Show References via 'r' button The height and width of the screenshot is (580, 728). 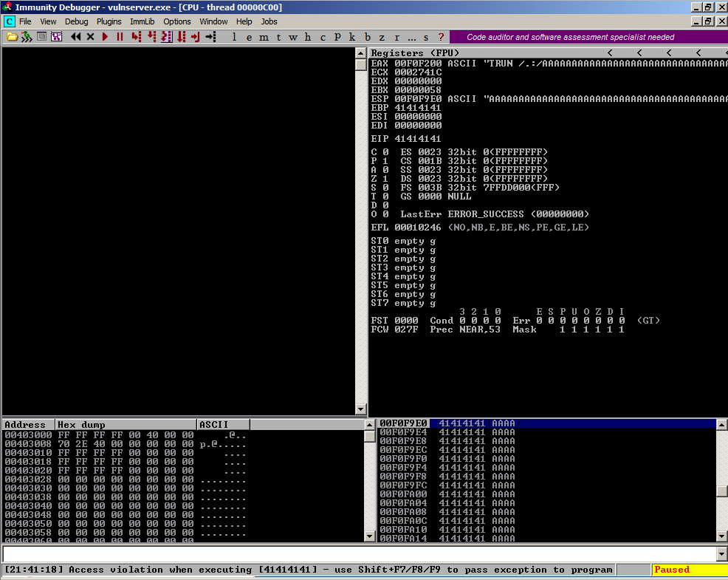396,37
